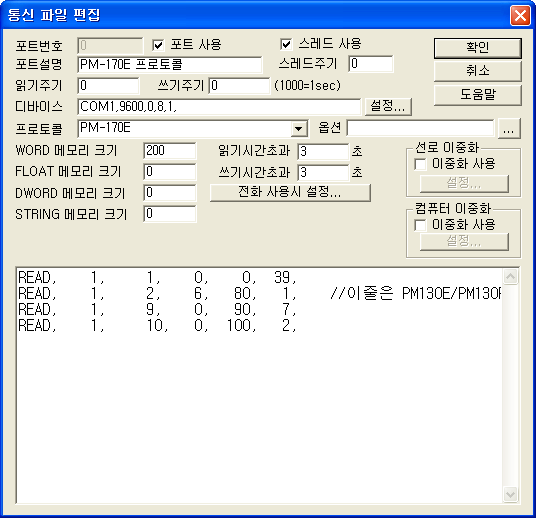Click the 포트설명 input field
Image resolution: width=536 pixels, height=518 pixels.
tap(170, 65)
